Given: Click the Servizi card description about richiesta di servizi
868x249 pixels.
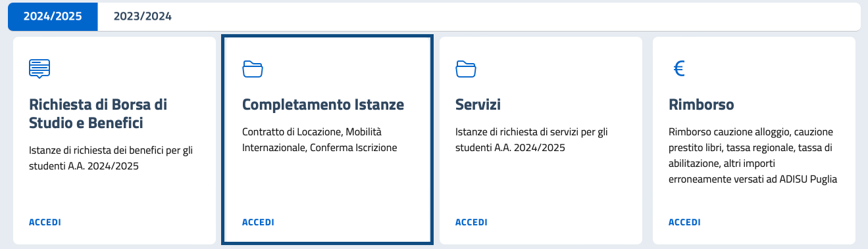Looking at the screenshot, I should coord(532,140).
